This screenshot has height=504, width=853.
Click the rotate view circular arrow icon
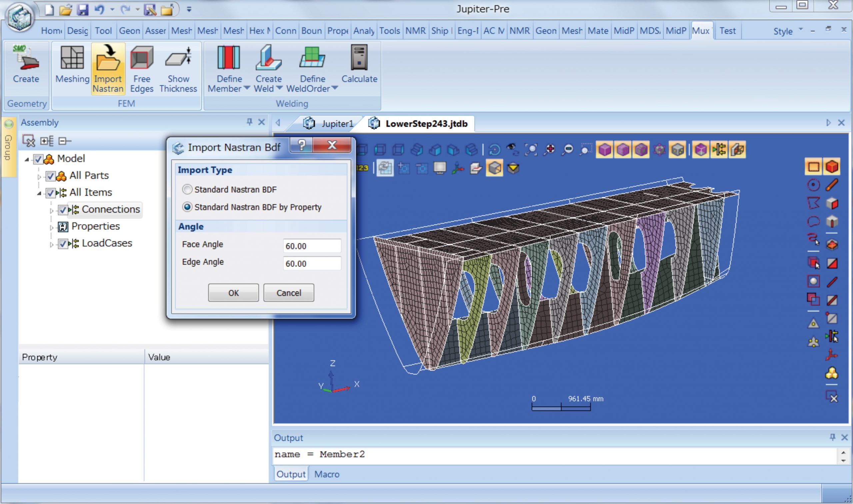494,150
